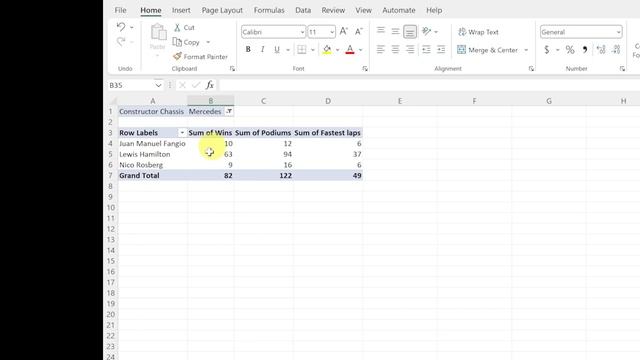Increase decimal places
The width and height of the screenshot is (640, 360).
click(601, 50)
